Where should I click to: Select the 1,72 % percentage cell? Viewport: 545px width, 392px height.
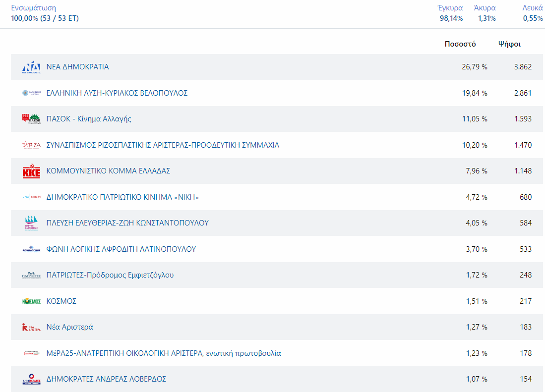(x=477, y=275)
